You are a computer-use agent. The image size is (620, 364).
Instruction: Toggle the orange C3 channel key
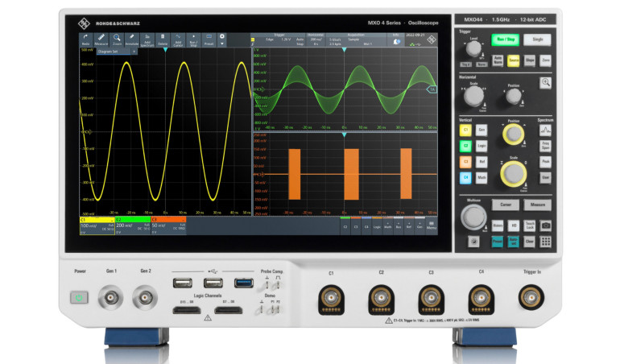point(465,162)
